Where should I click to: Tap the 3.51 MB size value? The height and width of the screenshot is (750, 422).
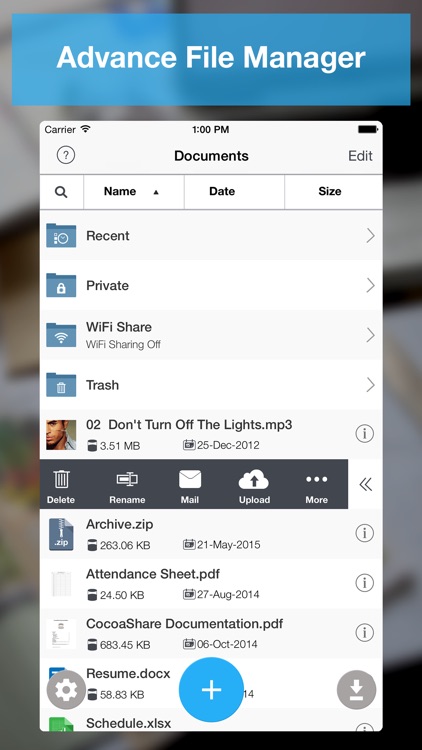120,446
